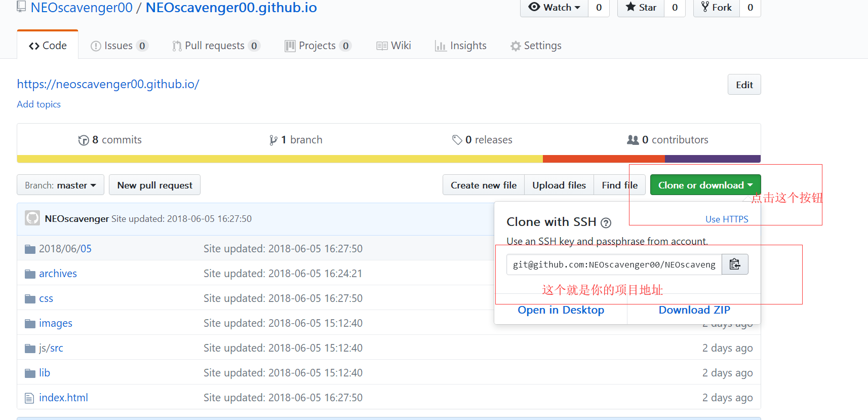Image resolution: width=868 pixels, height=420 pixels.
Task: Open the neoscavenger00.github.io website link
Action: click(x=108, y=84)
